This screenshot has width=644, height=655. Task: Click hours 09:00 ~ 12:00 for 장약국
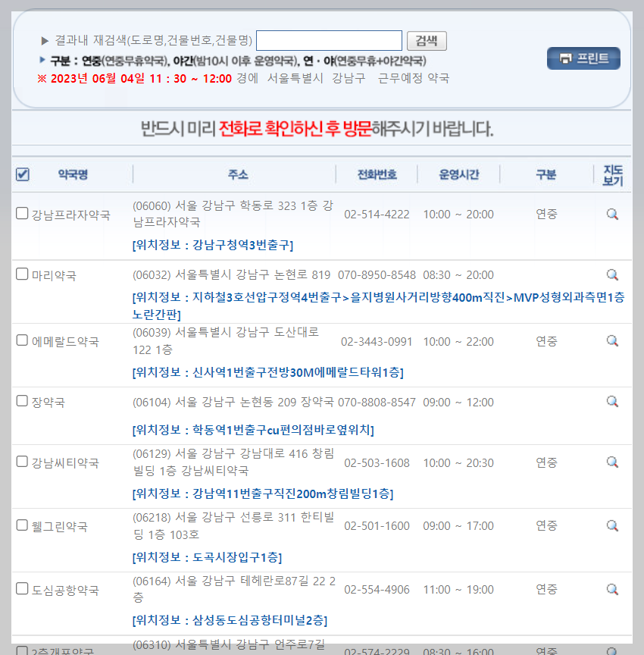(458, 403)
